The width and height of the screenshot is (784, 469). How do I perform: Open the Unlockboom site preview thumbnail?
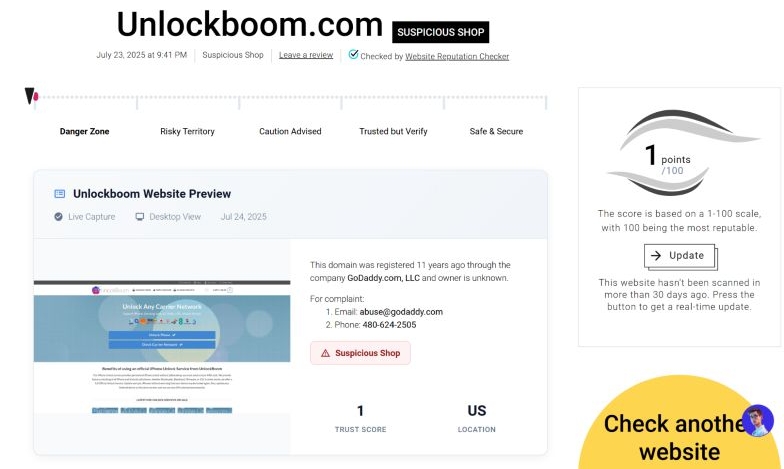pyautogui.click(x=162, y=347)
